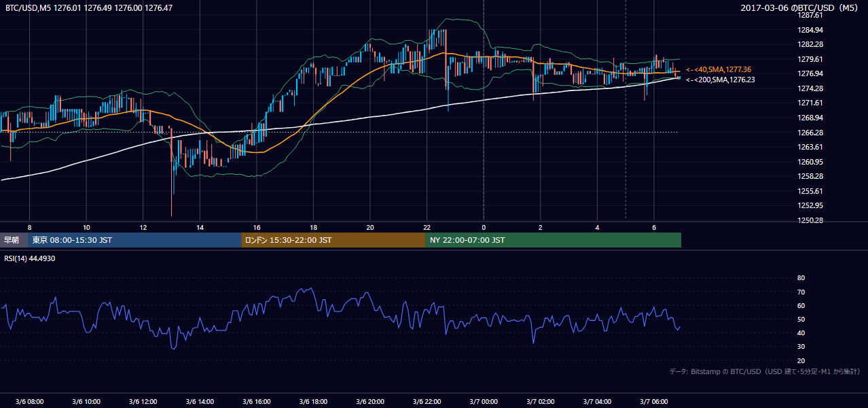Click the '2017-03-06 のBTC/USD (M5)' chart title
The height and width of the screenshot is (408, 868).
(801, 7)
